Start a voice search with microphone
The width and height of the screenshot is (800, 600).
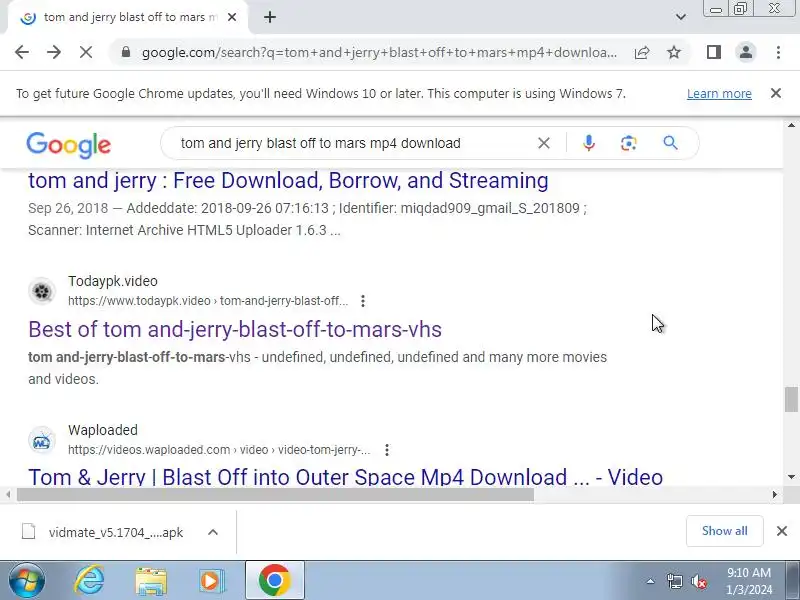589,143
